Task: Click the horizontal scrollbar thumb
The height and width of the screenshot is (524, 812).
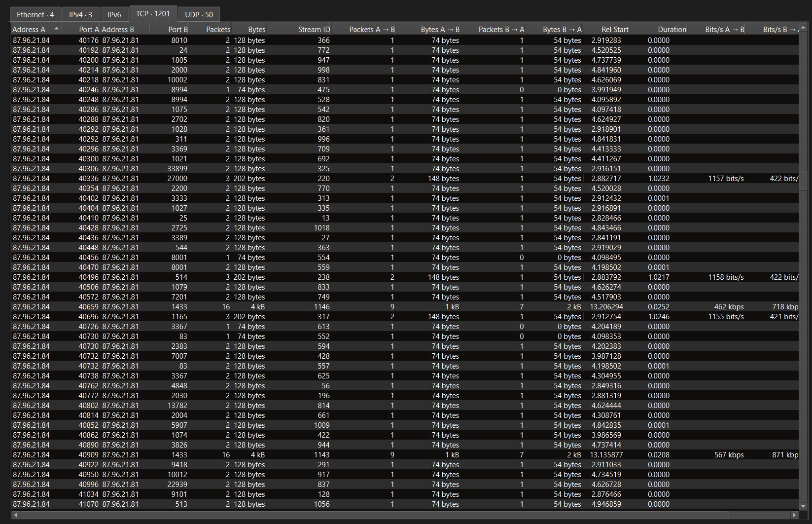Action: pos(374,515)
